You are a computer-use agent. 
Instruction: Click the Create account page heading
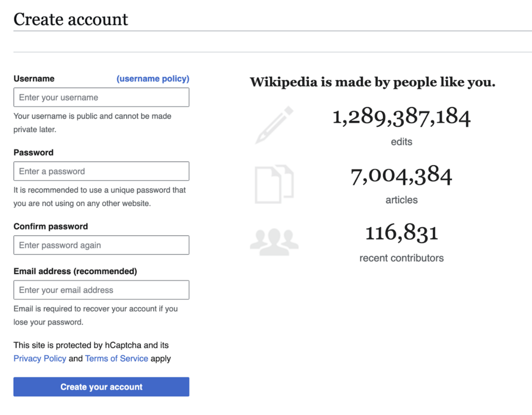coord(71,19)
